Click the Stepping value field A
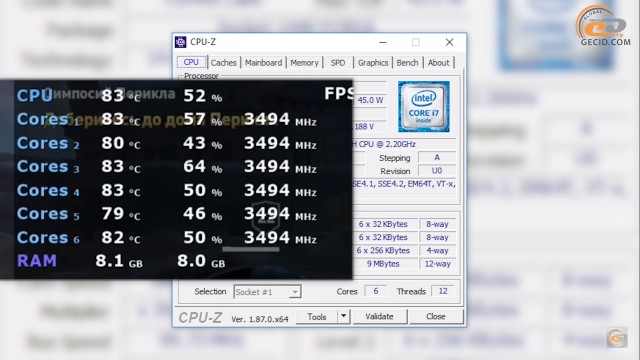This screenshot has width=640, height=360. tap(437, 158)
